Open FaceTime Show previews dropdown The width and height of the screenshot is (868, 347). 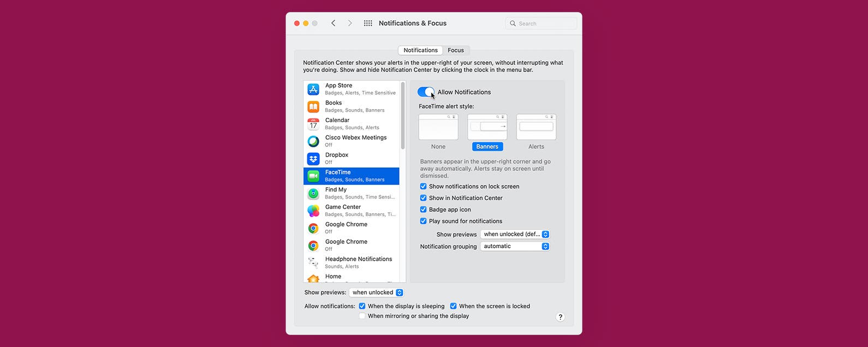515,234
